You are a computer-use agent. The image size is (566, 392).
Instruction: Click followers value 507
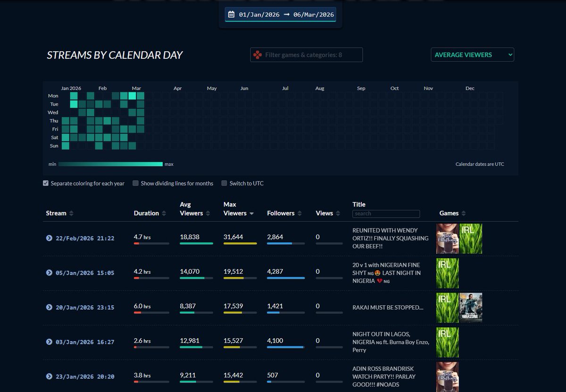click(273, 375)
